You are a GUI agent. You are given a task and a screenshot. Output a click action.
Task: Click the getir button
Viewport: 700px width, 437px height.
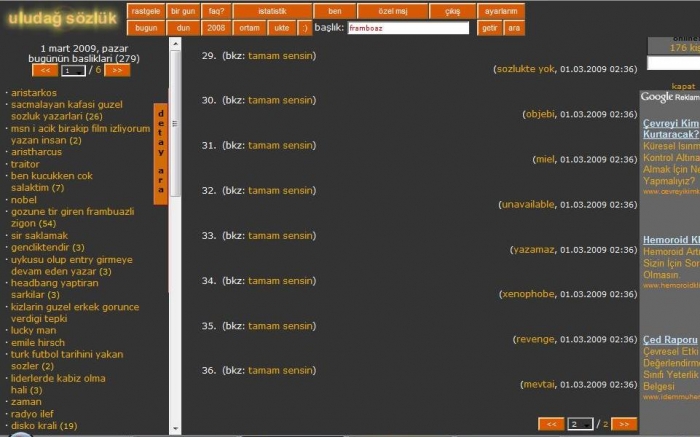[489, 28]
